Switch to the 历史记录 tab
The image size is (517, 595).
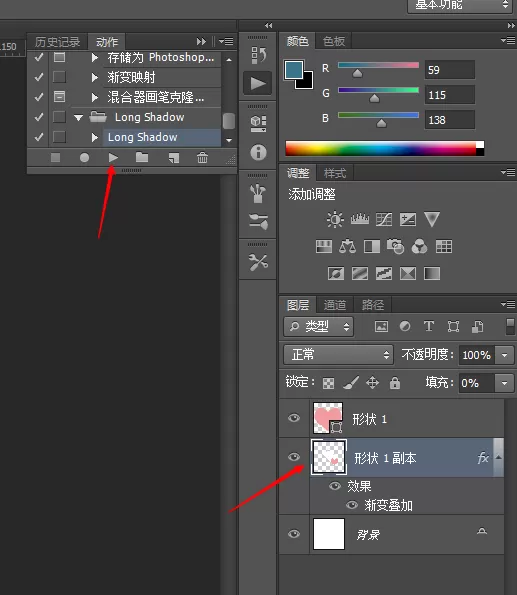coord(57,42)
